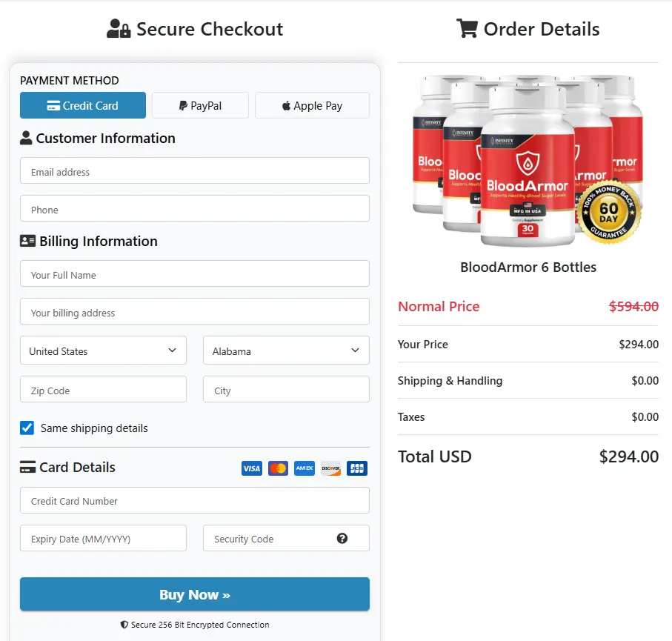Image resolution: width=672 pixels, height=641 pixels.
Task: Select the Credit Card payment method
Action: (x=82, y=105)
